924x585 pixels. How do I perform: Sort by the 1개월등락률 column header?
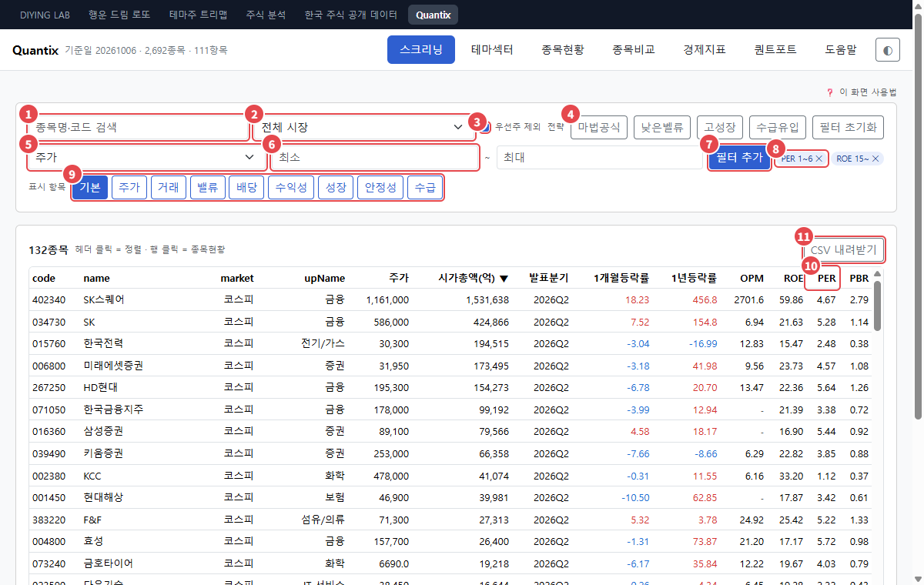click(x=621, y=278)
